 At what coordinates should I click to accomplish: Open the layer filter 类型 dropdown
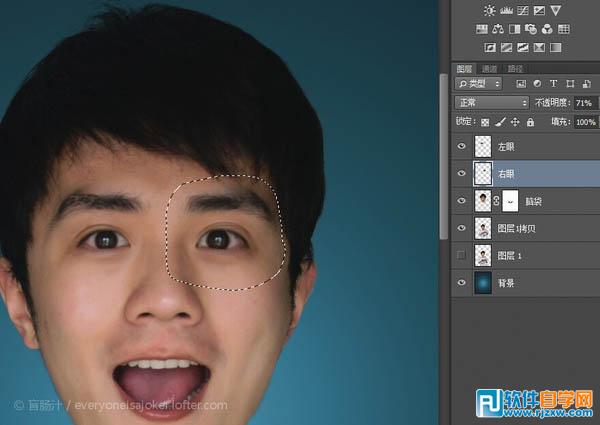pyautogui.click(x=478, y=84)
